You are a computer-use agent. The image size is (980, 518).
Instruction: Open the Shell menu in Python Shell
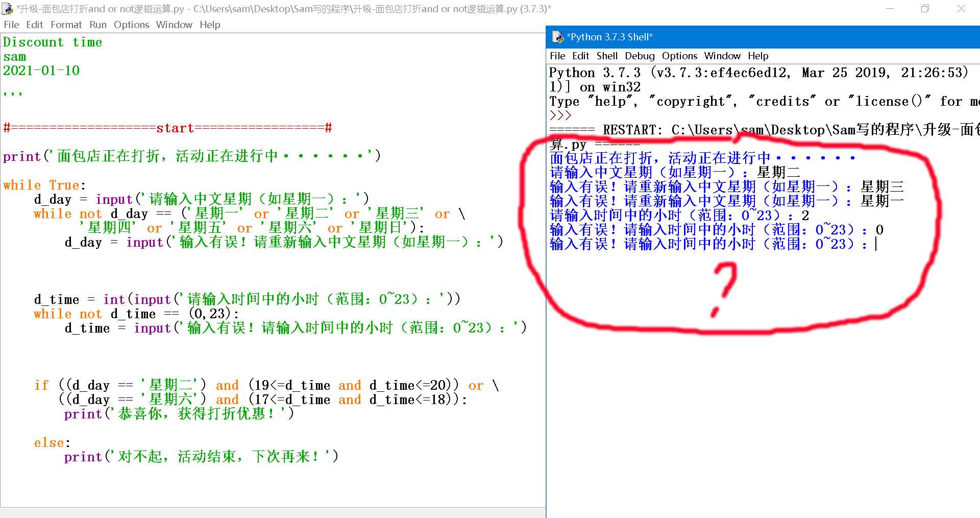pos(607,56)
